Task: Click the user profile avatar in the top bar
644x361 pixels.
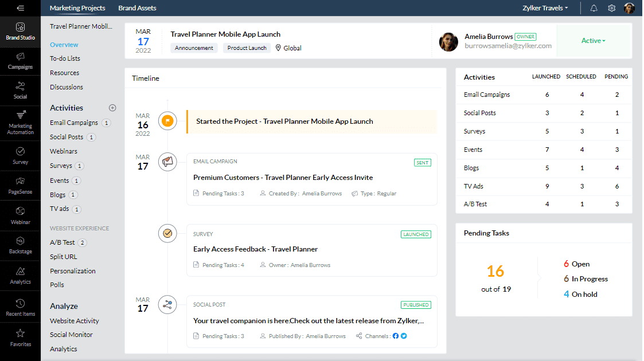Action: pos(629,8)
